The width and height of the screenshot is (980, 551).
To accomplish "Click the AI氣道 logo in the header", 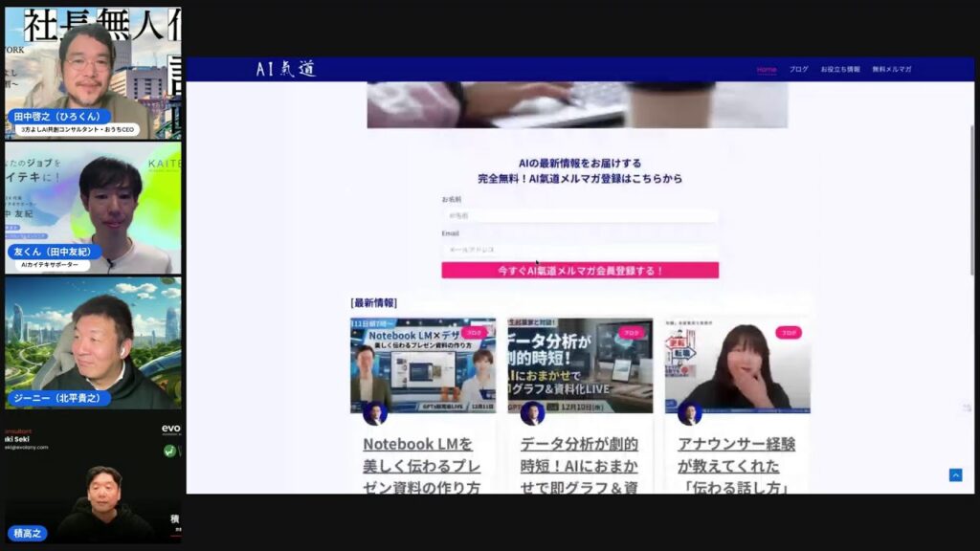I will (286, 68).
